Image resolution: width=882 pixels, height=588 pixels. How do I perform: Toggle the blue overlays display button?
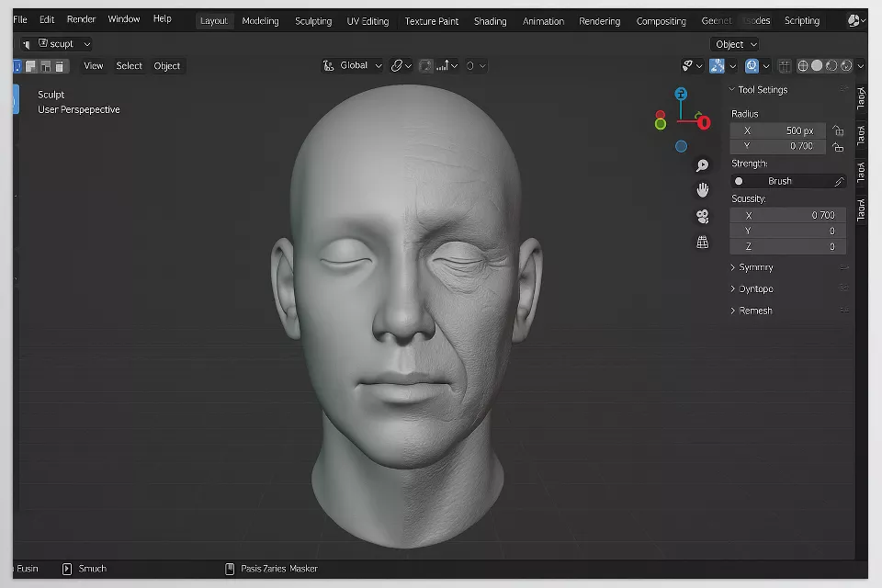tap(752, 66)
